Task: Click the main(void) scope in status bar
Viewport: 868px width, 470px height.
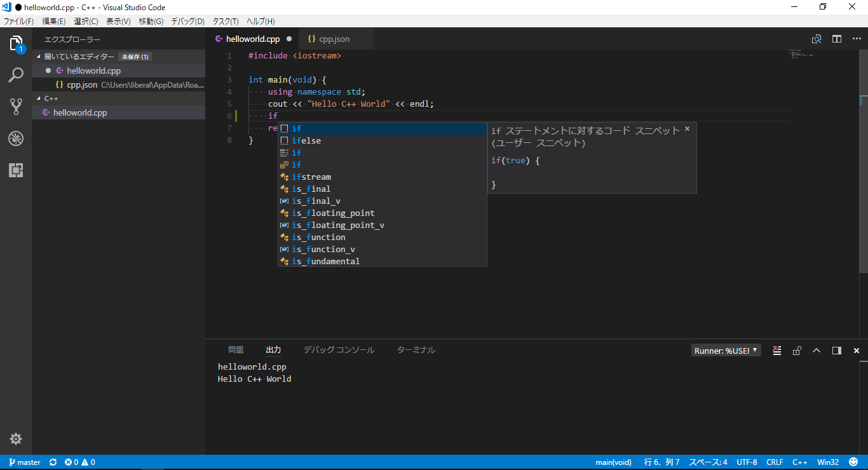Action: tap(613, 462)
